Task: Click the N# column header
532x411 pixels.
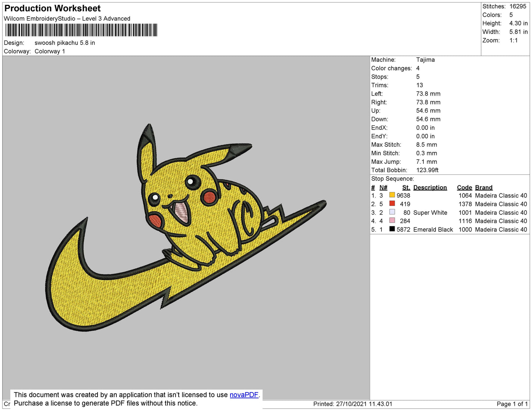Action: 383,187
